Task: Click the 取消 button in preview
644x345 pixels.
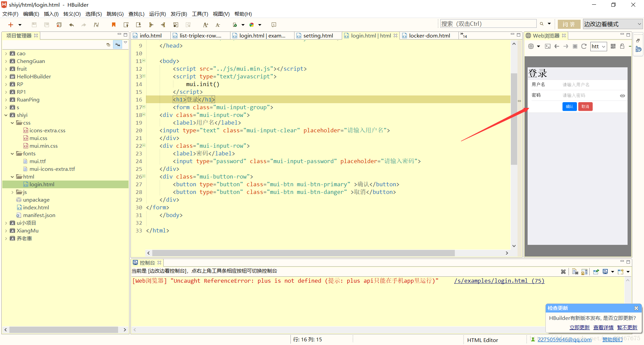Action: [585, 107]
